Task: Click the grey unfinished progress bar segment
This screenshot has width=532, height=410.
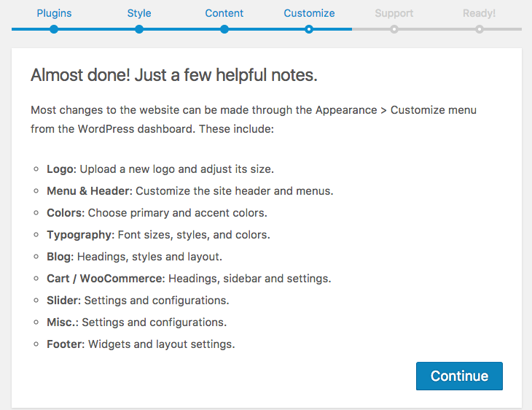Action: tap(437, 29)
